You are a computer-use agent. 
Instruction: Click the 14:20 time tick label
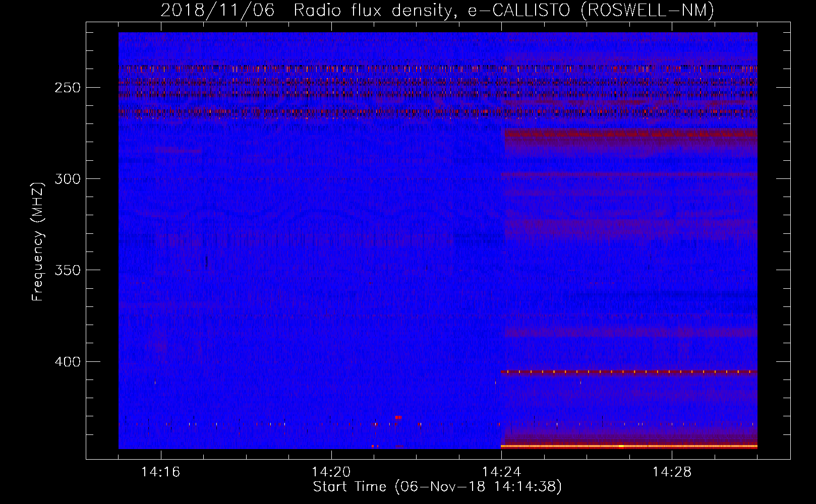(x=331, y=472)
